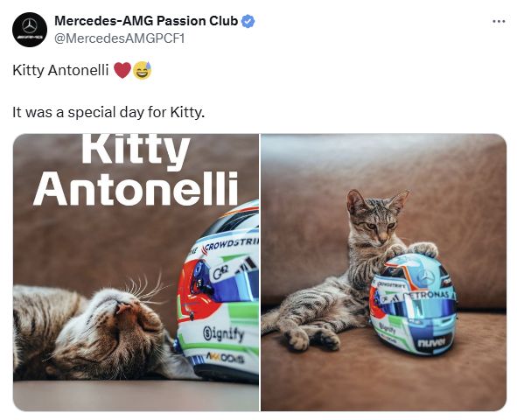
Task: Click the Mercedes star on the right helmet
Action: pos(426,276)
